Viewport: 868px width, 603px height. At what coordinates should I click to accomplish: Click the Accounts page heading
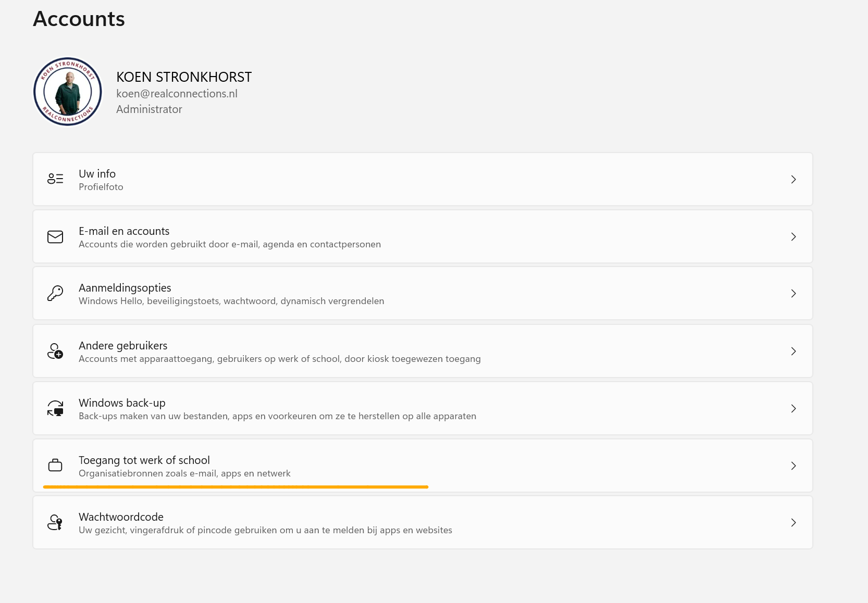click(79, 19)
